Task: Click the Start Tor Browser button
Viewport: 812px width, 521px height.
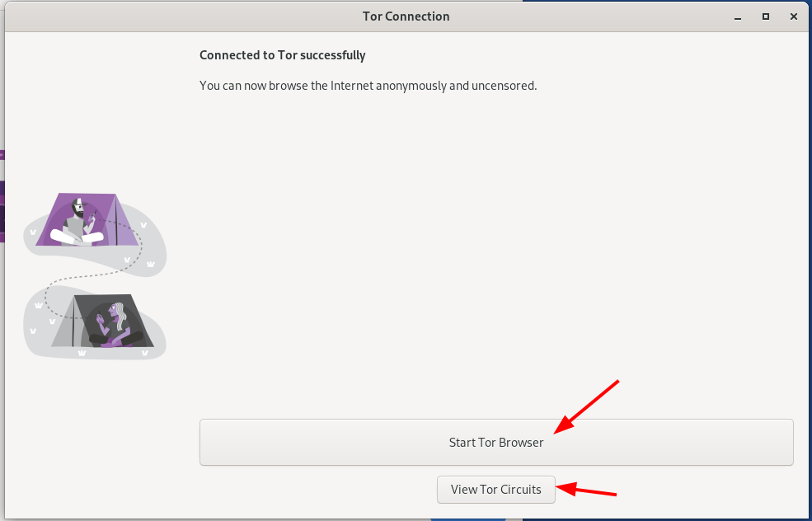Action: click(x=495, y=443)
